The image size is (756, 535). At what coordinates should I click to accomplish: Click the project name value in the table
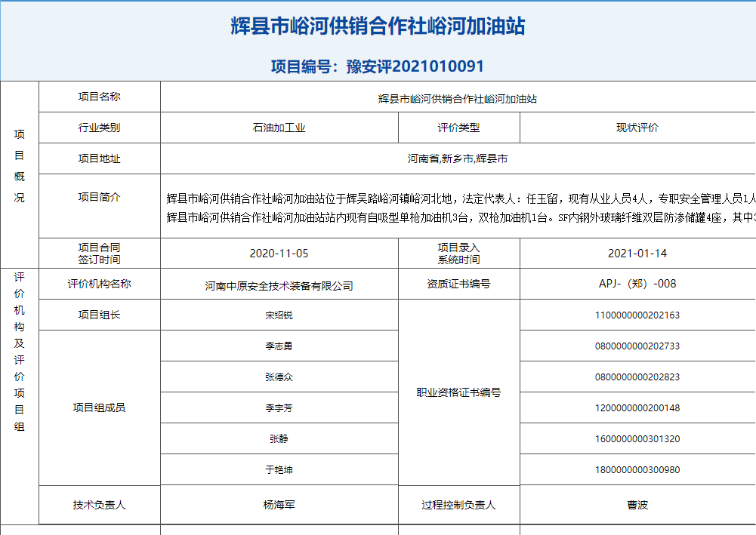click(458, 99)
